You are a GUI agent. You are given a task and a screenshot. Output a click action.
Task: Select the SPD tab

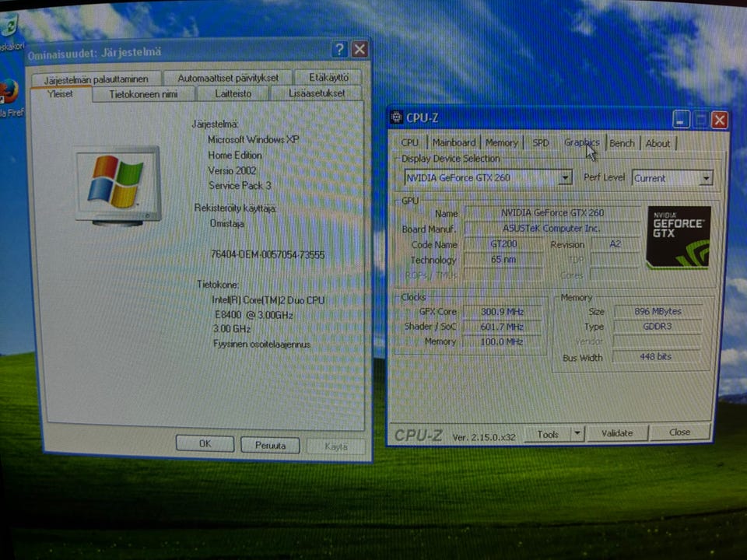[540, 142]
